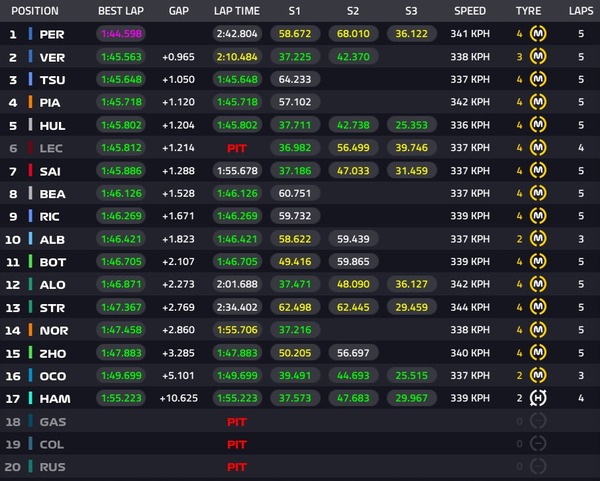Click Ocon's medium tyre icon
Image resolution: width=600 pixels, height=481 pixels.
click(538, 375)
